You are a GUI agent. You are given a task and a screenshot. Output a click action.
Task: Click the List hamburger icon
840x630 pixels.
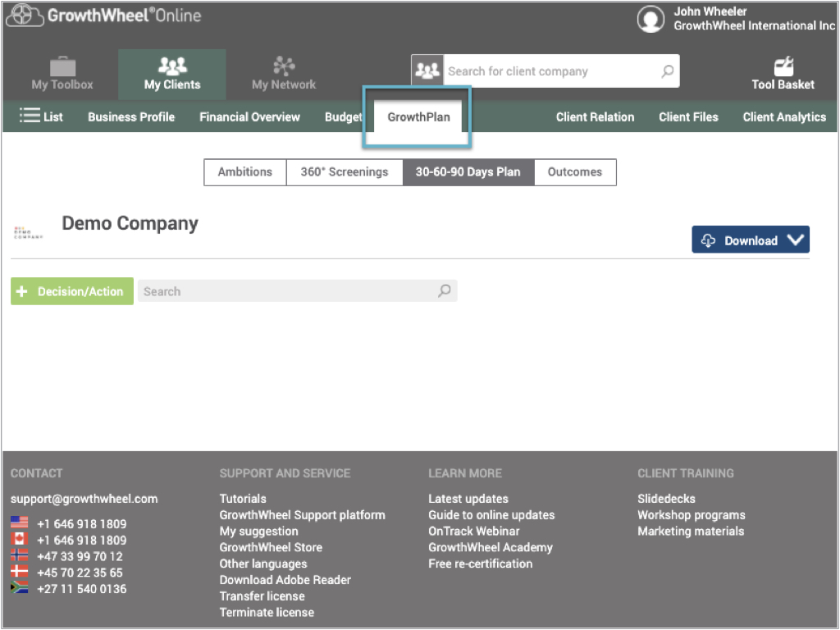pyautogui.click(x=30, y=116)
